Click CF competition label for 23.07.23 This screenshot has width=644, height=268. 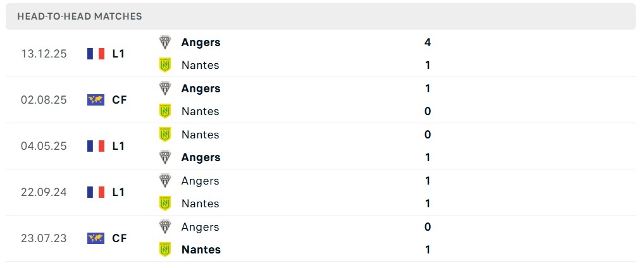tap(119, 238)
